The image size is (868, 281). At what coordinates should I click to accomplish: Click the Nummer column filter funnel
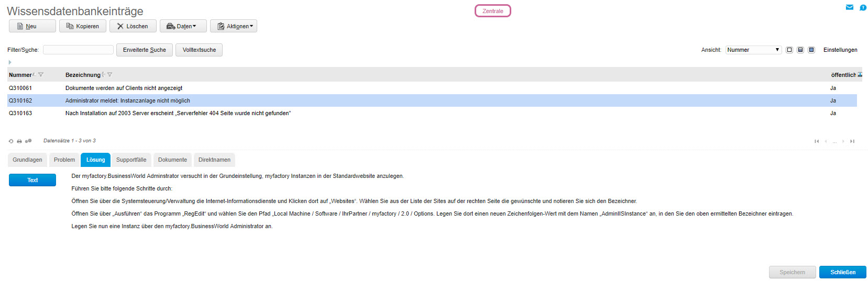pyautogui.click(x=41, y=75)
